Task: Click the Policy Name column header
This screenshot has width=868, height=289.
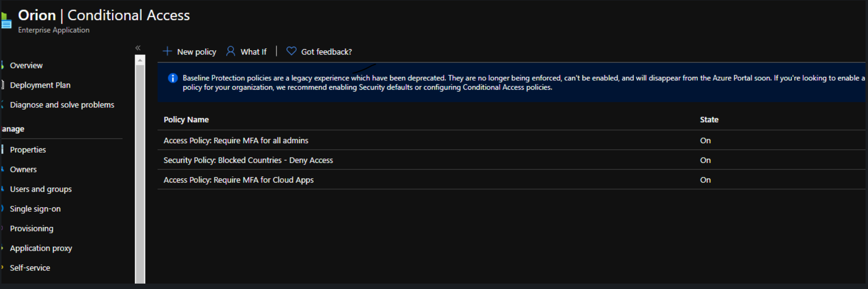Action: click(186, 120)
